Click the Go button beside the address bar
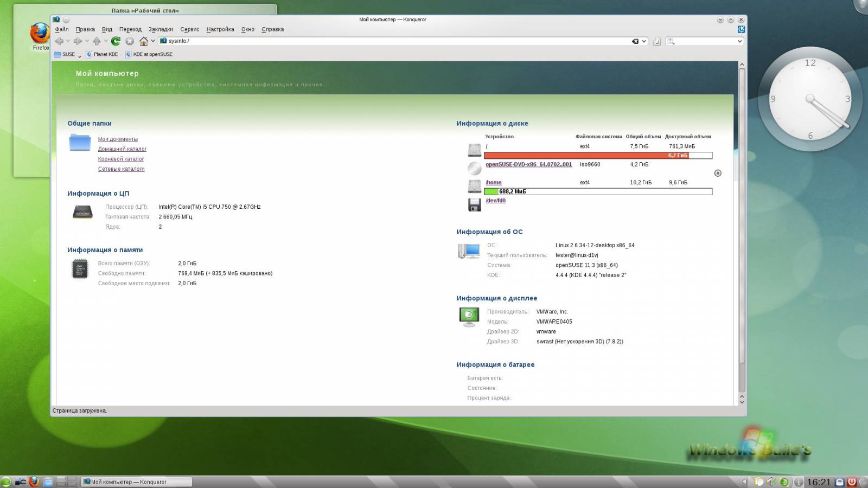Image resolution: width=868 pixels, height=488 pixels. click(657, 41)
